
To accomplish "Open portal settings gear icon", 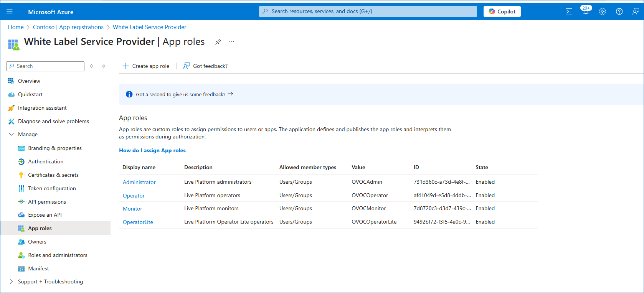I will (602, 12).
